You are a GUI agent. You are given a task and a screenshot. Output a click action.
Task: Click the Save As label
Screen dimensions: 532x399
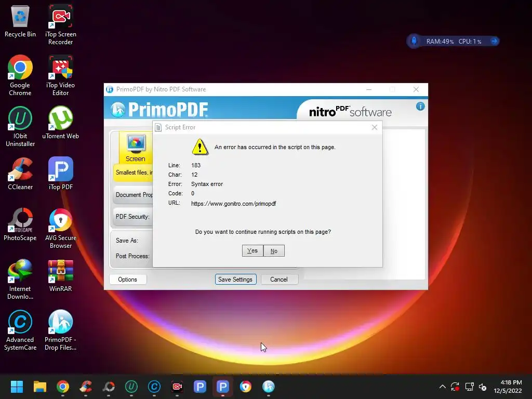click(x=127, y=240)
